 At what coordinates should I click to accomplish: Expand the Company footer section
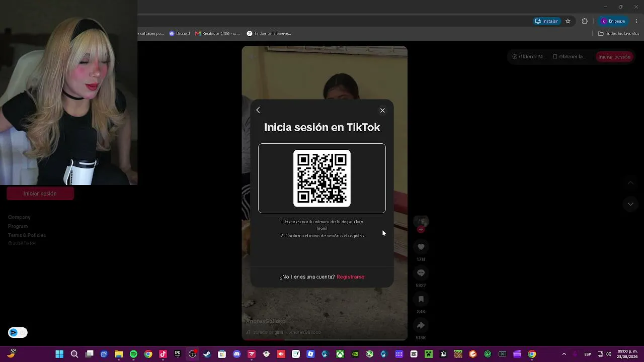[x=19, y=217]
